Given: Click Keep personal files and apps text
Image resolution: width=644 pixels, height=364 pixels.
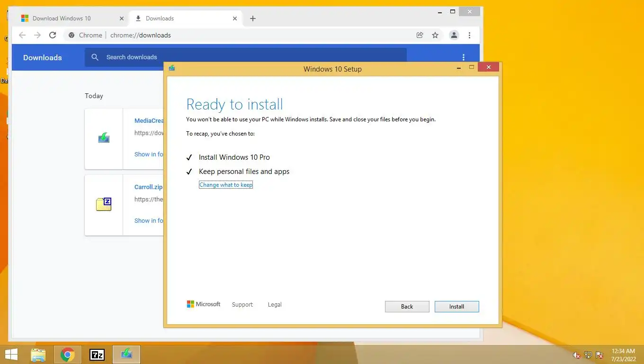Looking at the screenshot, I should pos(244,172).
